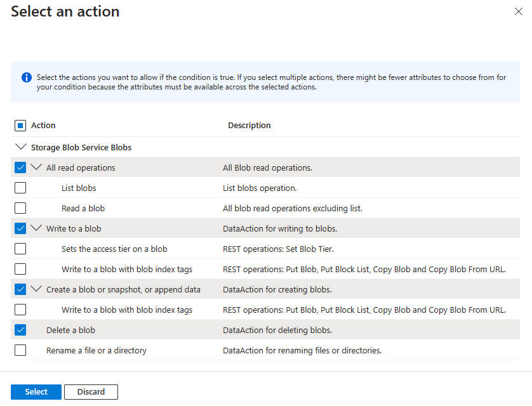Tick Sets the access tier on a blob
Viewport: 532px width, 406px height.
pyautogui.click(x=20, y=249)
